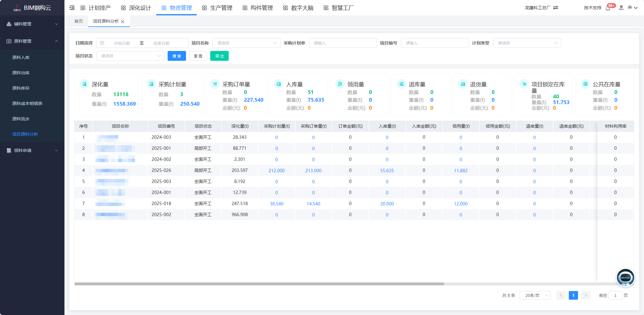Click 12.000 领用量 value in row 7
The width and height of the screenshot is (644, 315).
[x=461, y=204]
